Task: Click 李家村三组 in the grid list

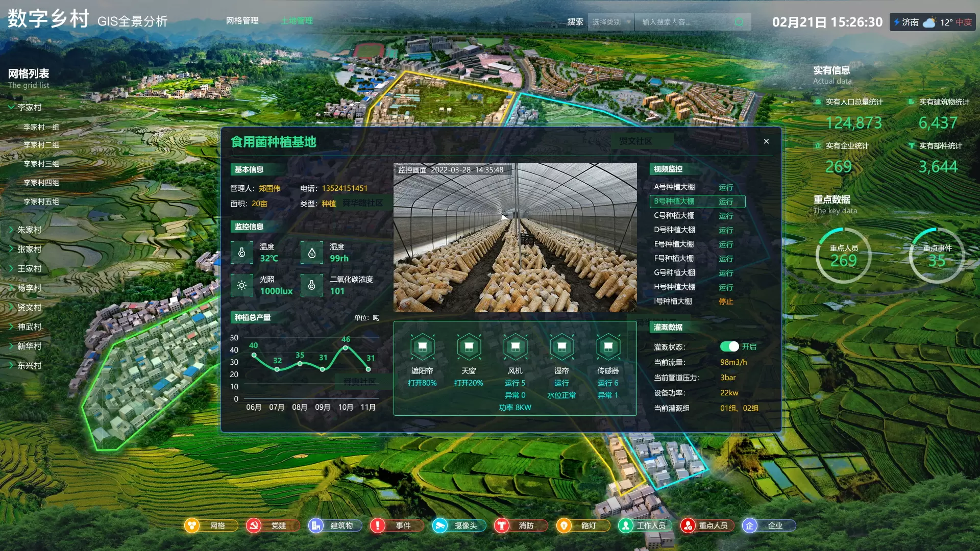Action: (41, 164)
